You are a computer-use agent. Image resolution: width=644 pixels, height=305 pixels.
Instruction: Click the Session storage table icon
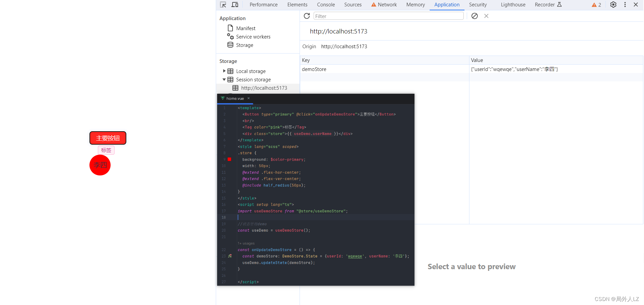coord(230,80)
